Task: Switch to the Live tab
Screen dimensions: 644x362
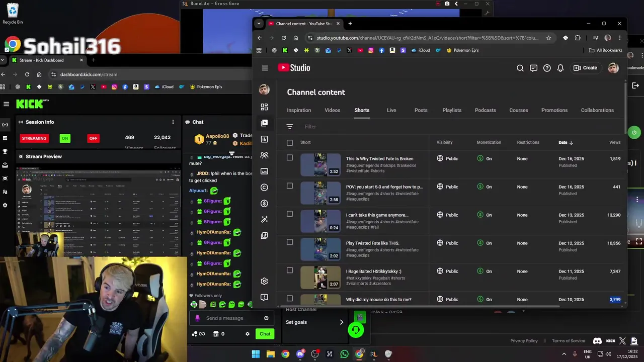Action: tap(391, 111)
